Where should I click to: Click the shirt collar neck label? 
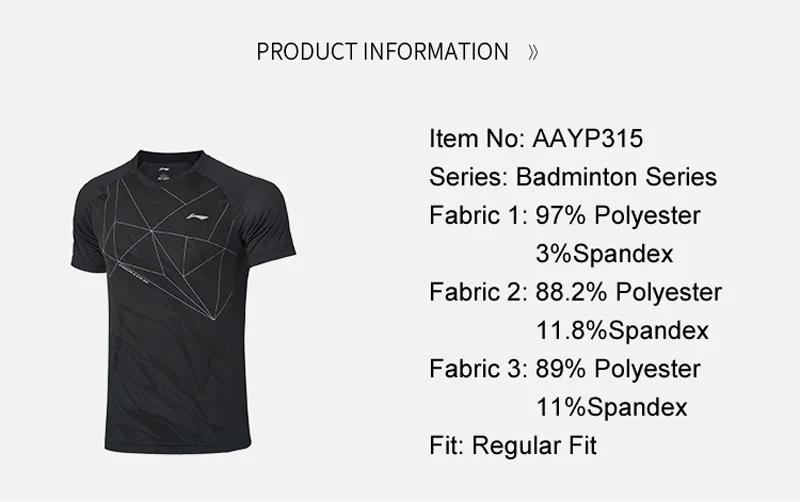pos(164,171)
